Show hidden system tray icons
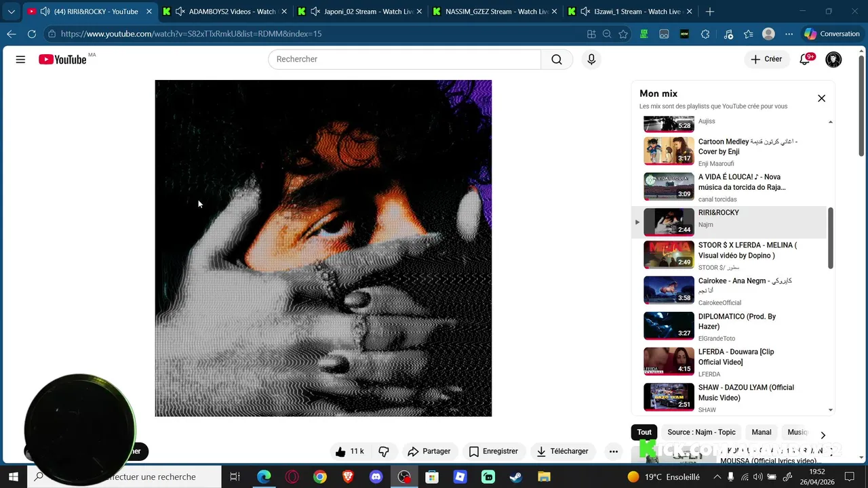The height and width of the screenshot is (488, 868). coord(717,476)
